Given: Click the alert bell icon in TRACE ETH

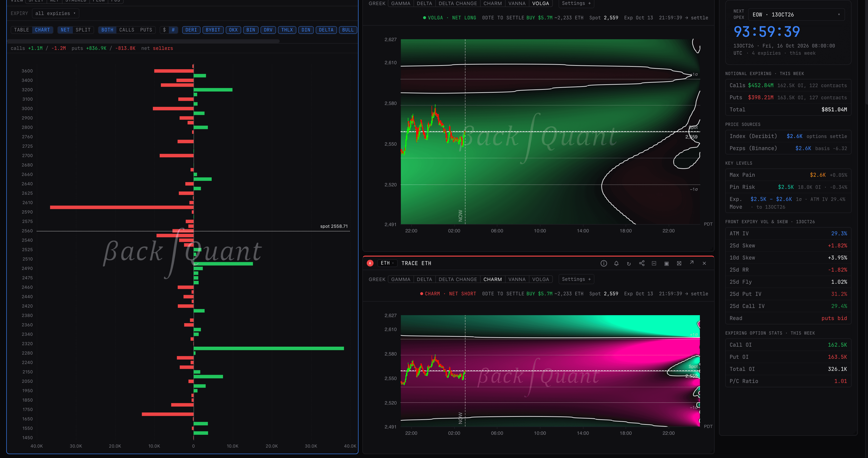Looking at the screenshot, I should [x=616, y=263].
